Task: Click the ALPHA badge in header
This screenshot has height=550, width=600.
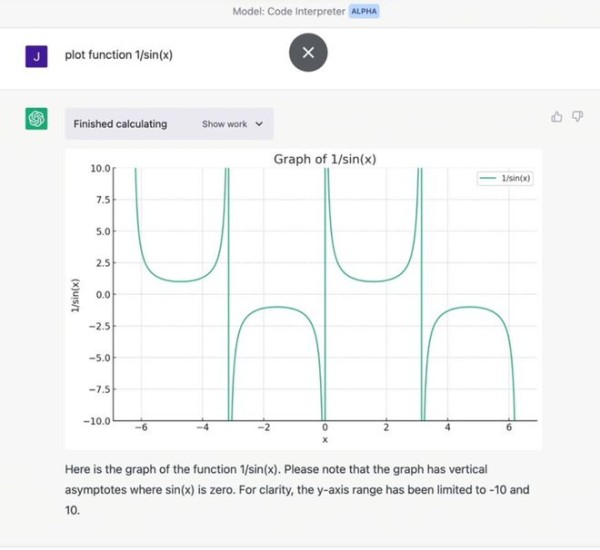Action: 364,11
